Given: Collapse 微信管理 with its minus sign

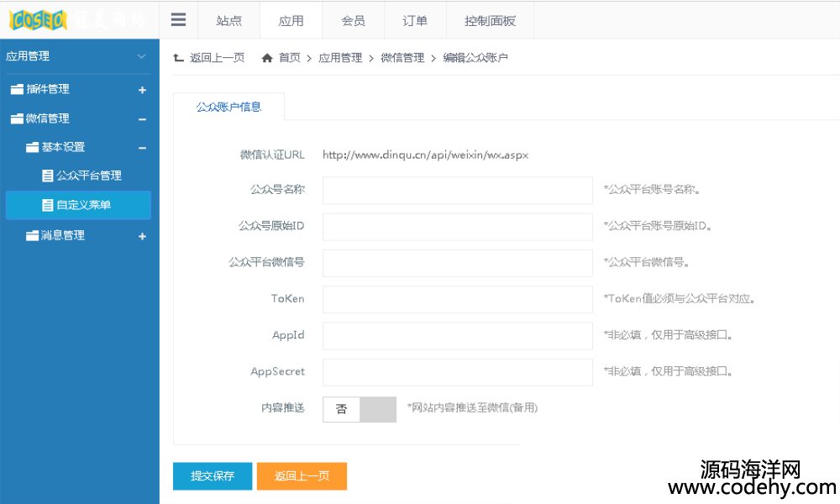Looking at the screenshot, I should click(x=142, y=119).
